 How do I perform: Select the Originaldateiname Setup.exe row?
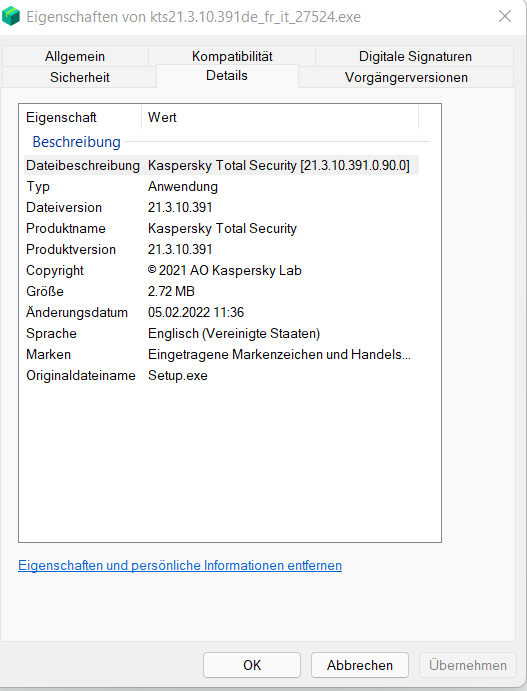click(x=221, y=375)
